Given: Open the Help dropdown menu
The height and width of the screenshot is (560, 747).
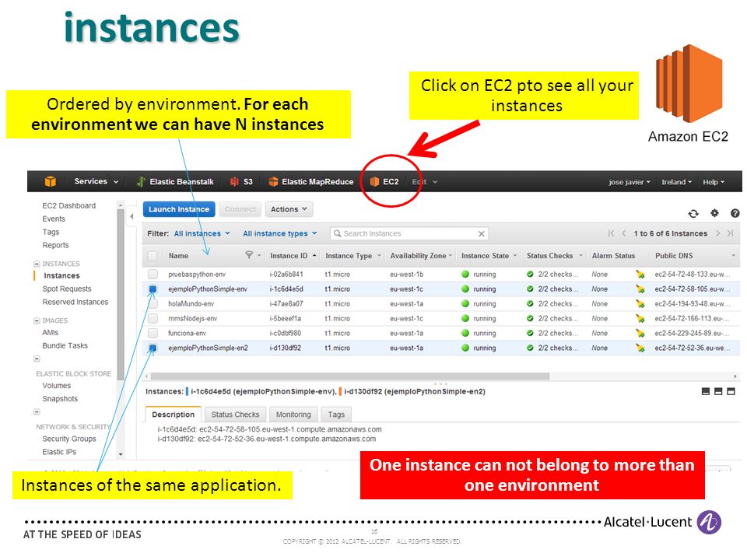Looking at the screenshot, I should (714, 182).
